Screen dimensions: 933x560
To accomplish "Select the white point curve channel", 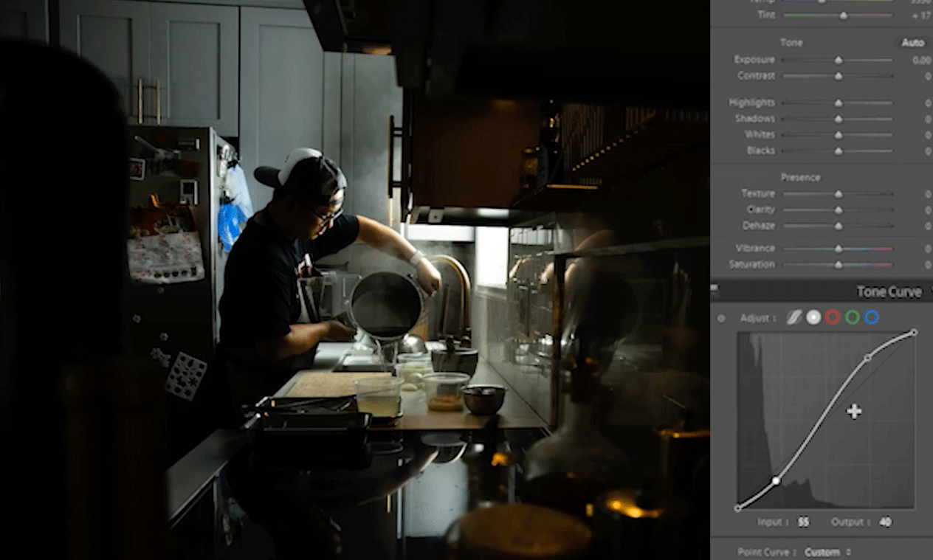I will [813, 317].
